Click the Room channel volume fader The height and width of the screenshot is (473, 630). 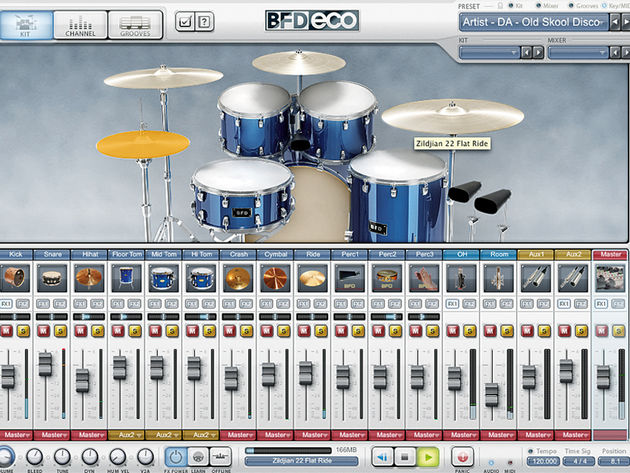pyautogui.click(x=492, y=395)
